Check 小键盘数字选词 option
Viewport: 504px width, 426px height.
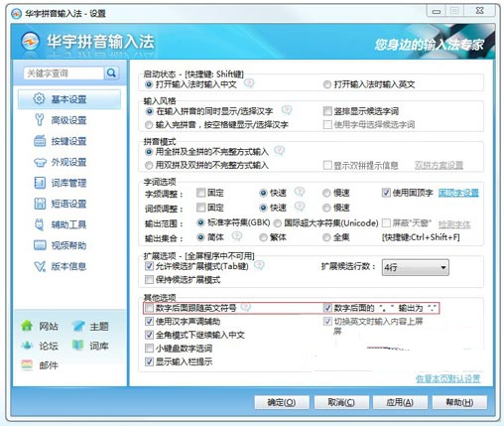[x=149, y=349]
